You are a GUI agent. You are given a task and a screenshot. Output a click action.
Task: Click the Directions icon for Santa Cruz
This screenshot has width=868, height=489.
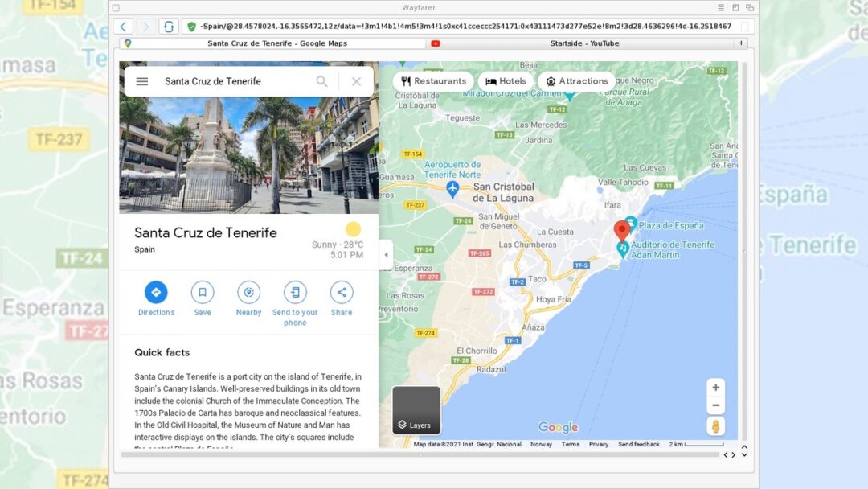(x=155, y=293)
